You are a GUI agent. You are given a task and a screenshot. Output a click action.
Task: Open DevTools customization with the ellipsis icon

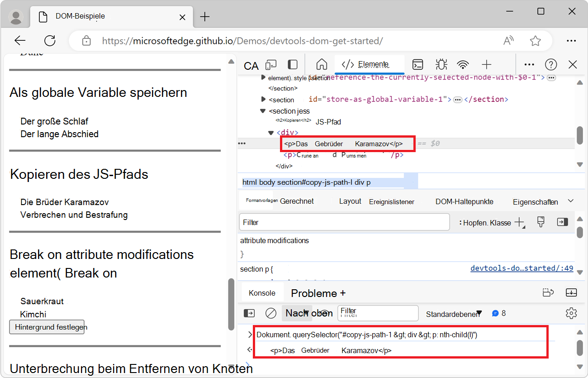pos(529,64)
